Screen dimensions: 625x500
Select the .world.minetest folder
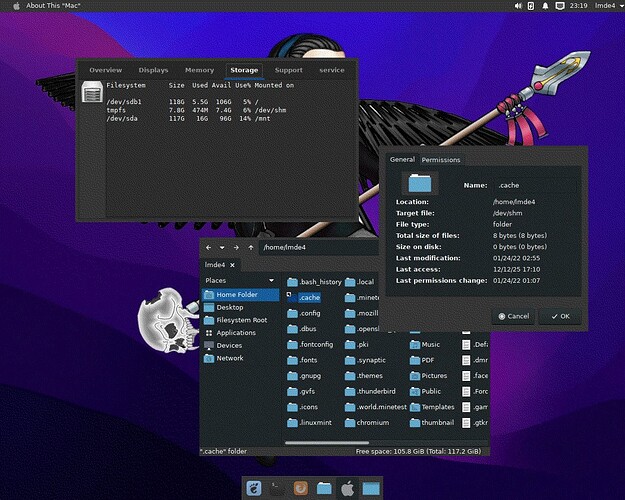coord(376,407)
